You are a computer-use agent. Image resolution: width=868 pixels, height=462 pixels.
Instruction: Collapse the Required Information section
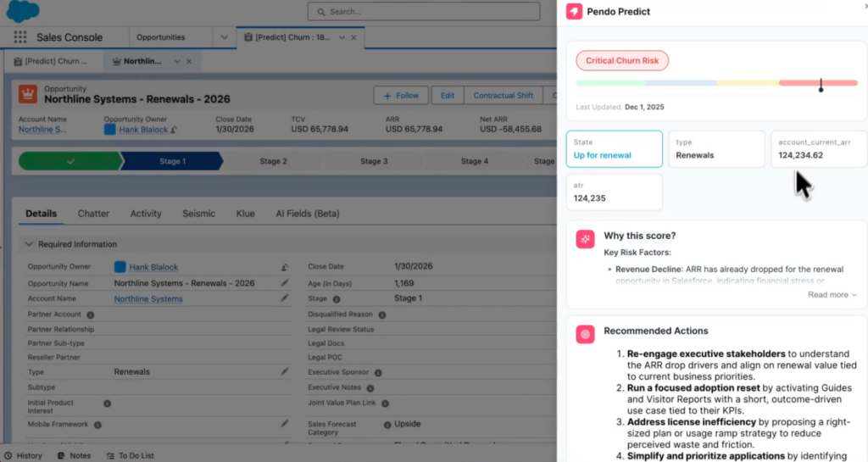[x=29, y=244]
